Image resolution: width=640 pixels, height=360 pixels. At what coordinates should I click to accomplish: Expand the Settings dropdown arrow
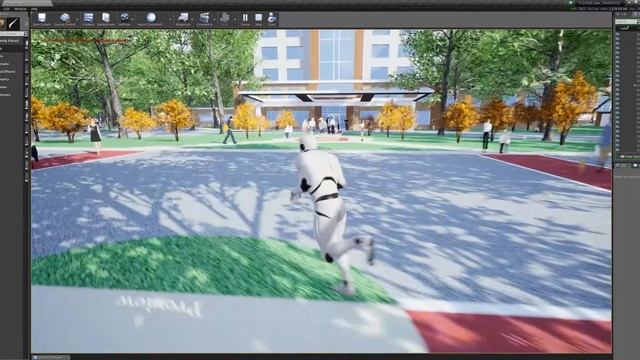tap(133, 19)
